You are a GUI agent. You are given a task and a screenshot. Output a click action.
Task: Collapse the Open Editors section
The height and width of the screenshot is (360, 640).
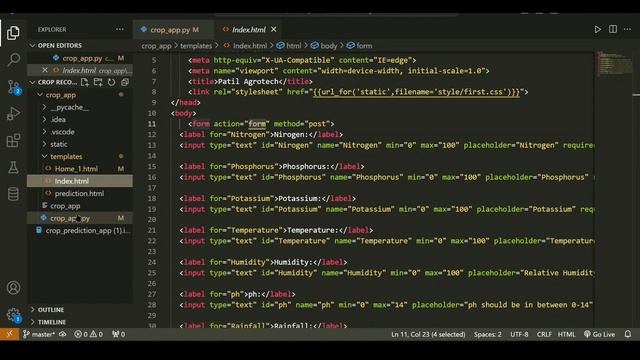(x=60, y=45)
